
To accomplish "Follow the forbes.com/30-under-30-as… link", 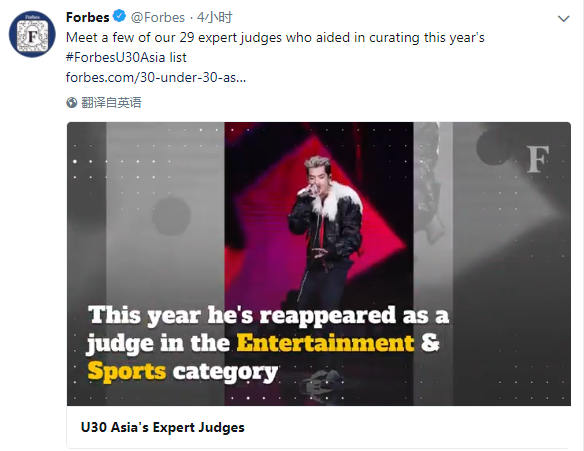I will click(x=156, y=77).
